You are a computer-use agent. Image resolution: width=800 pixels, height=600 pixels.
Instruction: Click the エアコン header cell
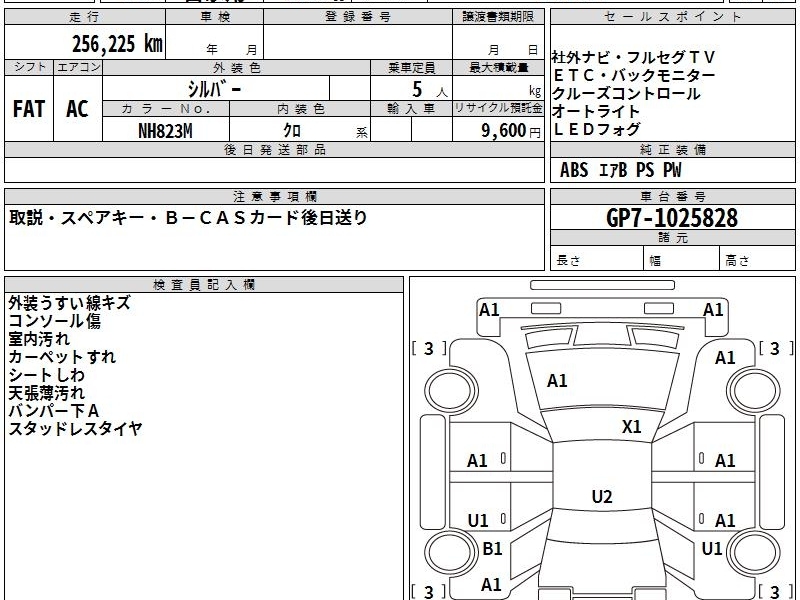pos(78,67)
